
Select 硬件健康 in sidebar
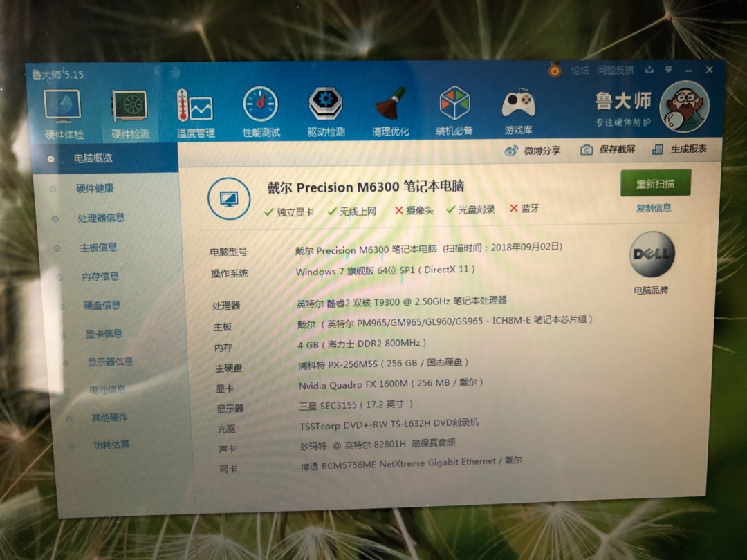pos(95,189)
